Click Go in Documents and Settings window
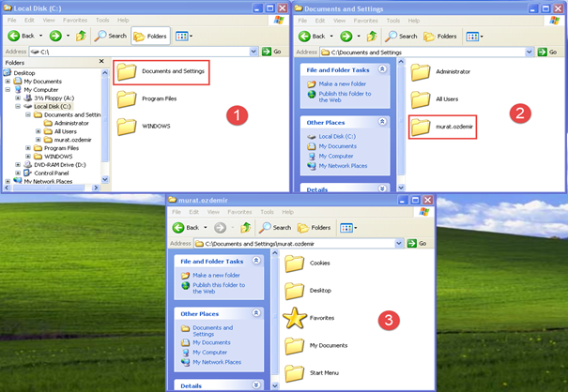 click(547, 53)
